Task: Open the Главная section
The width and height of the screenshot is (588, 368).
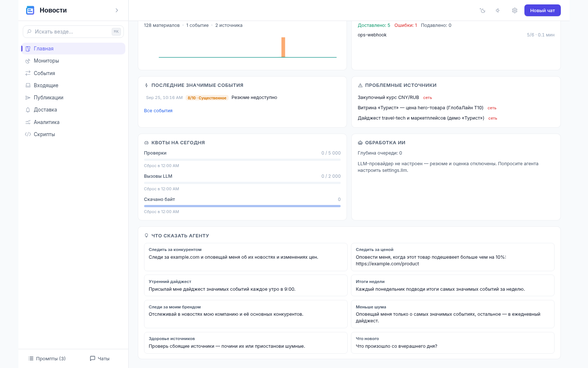Action: tap(73, 49)
